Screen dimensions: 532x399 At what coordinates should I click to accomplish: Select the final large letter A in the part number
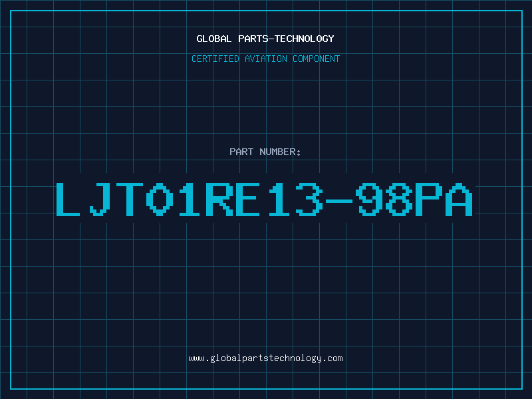pos(459,199)
